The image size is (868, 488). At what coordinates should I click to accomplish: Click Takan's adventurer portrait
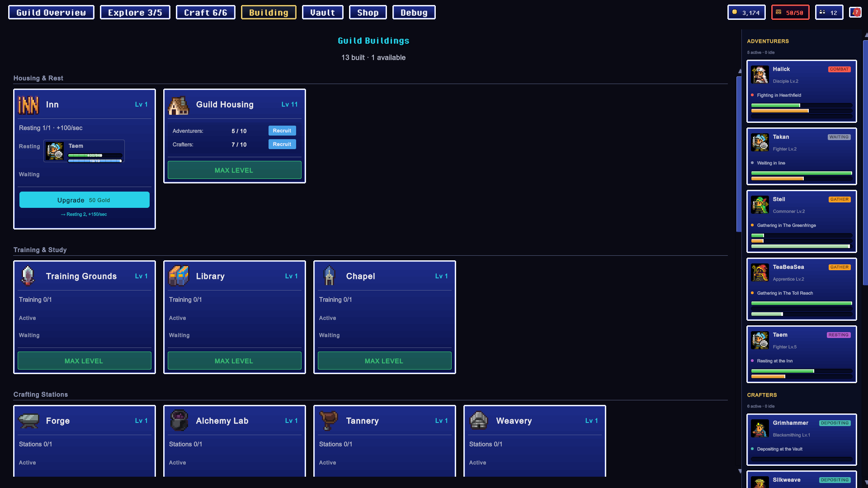click(760, 142)
